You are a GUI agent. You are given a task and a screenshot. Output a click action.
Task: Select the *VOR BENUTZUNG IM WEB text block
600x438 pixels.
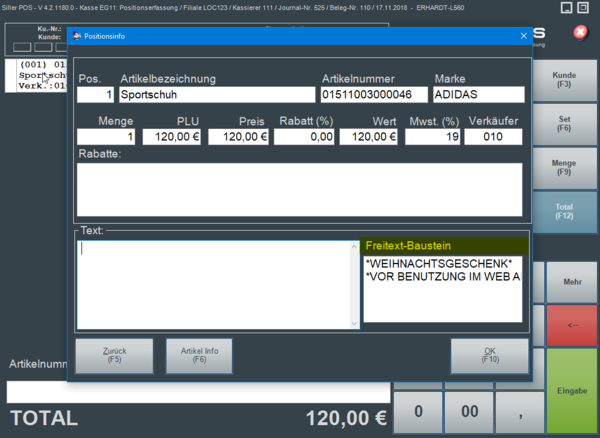coord(442,276)
